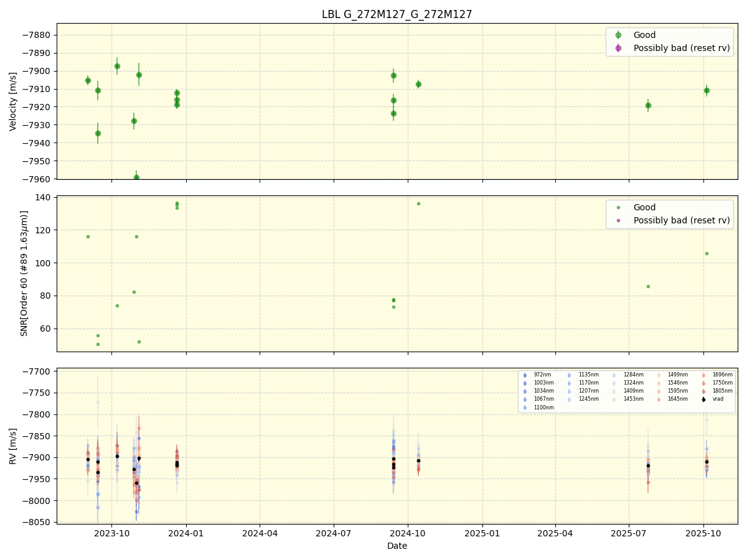This screenshot has width=747, height=560.
Task: Select the 1003nm legend entry
Action: pyautogui.click(x=544, y=383)
